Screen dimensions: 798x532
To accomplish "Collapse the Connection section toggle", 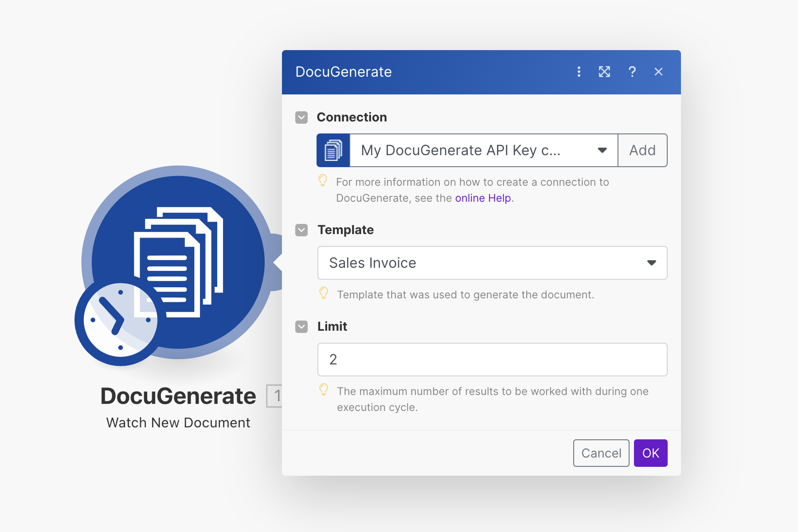I will pyautogui.click(x=301, y=117).
